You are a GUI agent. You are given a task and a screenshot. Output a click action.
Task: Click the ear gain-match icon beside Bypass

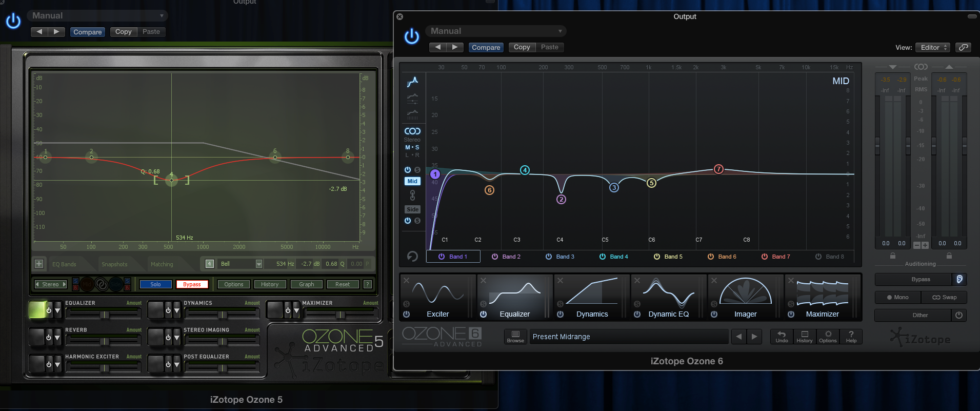coord(959,279)
